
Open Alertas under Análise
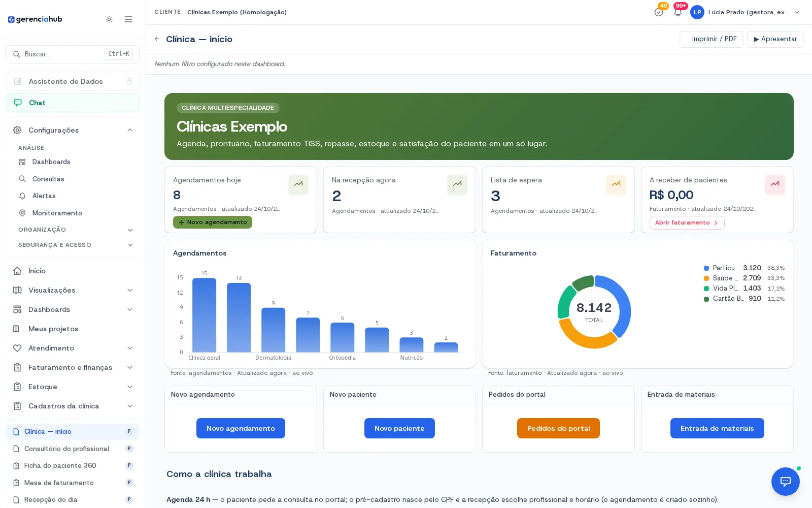(75, 196)
